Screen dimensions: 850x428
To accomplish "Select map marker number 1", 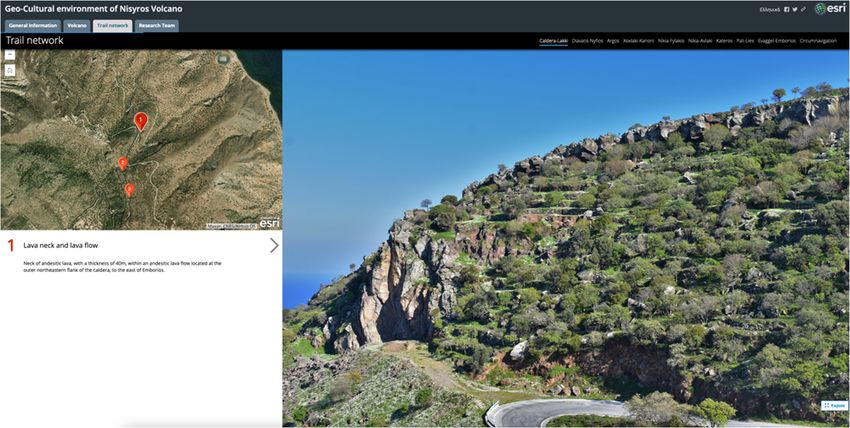I will 141,121.
